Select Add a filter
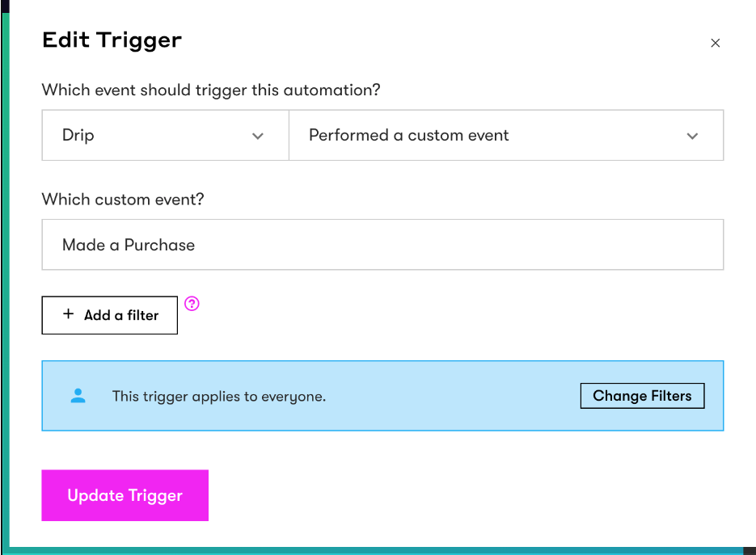 coord(109,314)
